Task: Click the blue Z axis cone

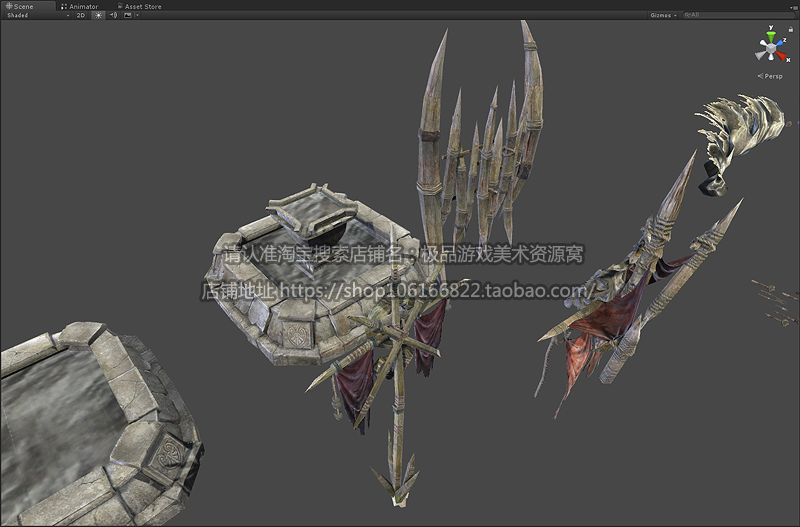Action: [x=779, y=43]
